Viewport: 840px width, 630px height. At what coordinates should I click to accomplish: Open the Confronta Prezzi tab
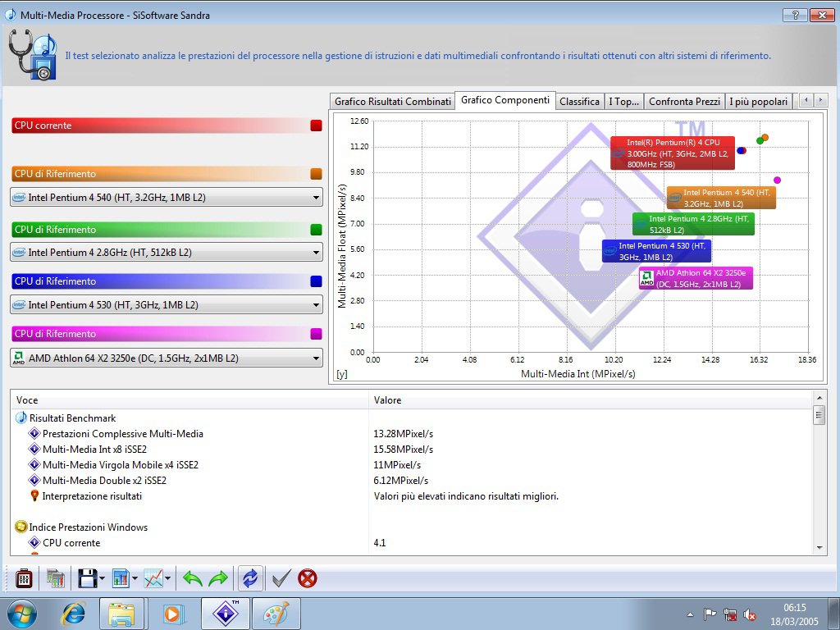(684, 102)
